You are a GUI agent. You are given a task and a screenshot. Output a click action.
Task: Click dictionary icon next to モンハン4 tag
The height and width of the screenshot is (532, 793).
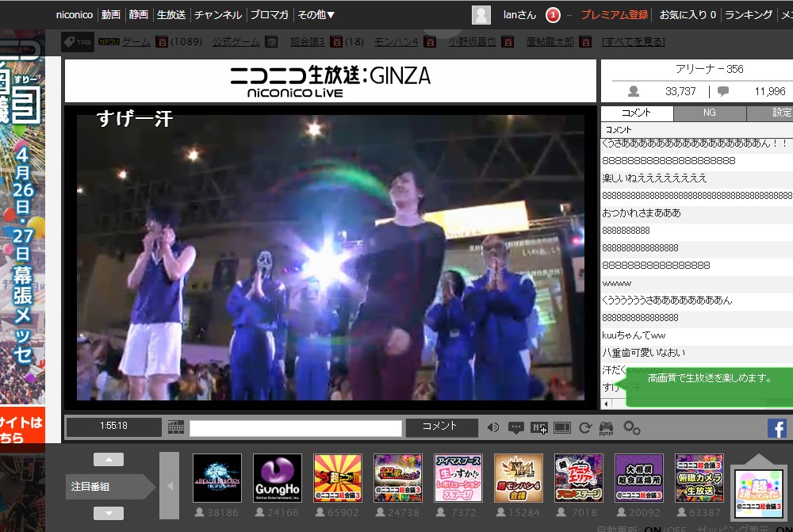pos(429,41)
